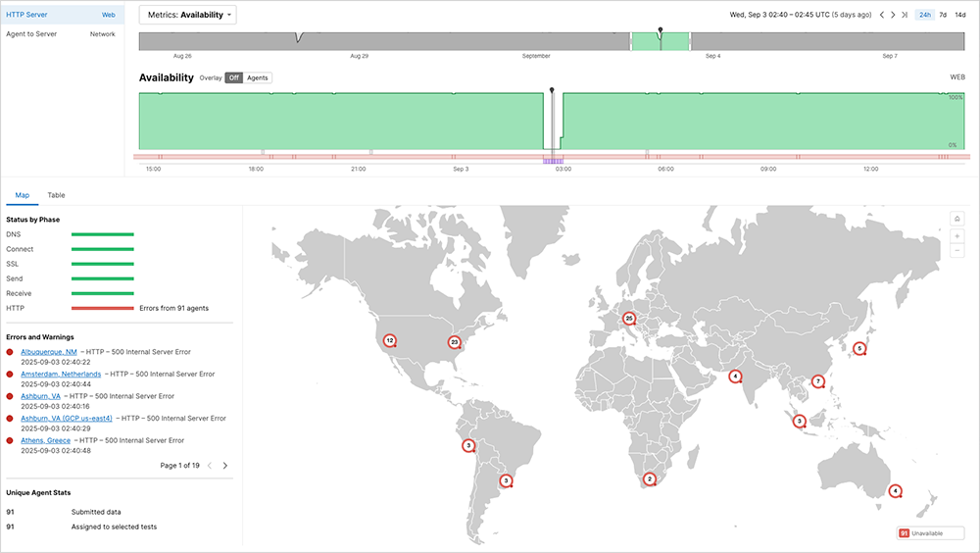Viewport: 980px width, 553px height.
Task: Select the 3-agent cluster in Peru
Action: point(468,445)
